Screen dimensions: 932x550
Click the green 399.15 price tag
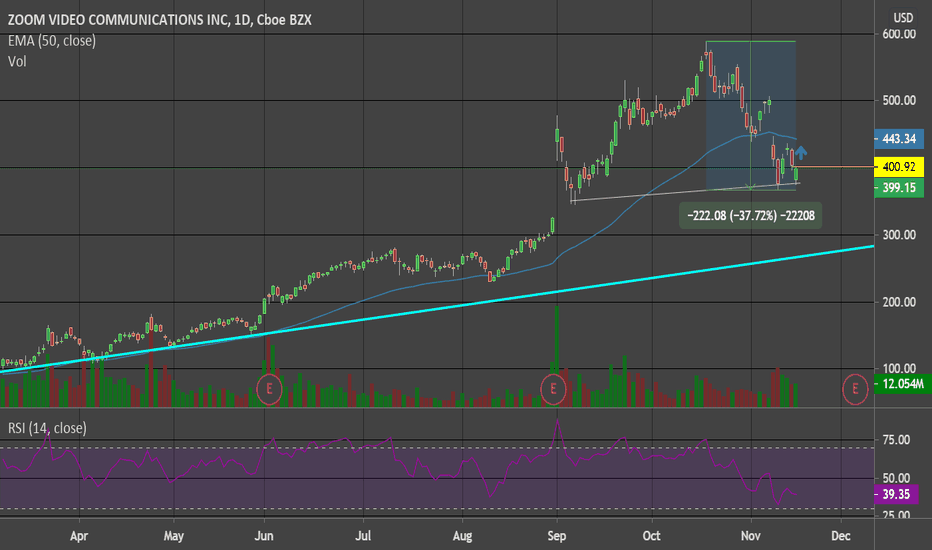coord(899,188)
